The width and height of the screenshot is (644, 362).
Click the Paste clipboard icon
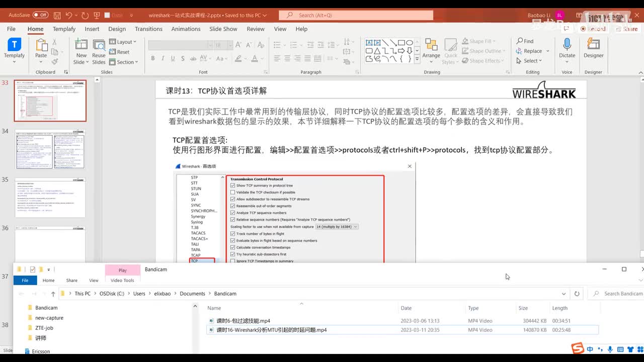point(41,45)
